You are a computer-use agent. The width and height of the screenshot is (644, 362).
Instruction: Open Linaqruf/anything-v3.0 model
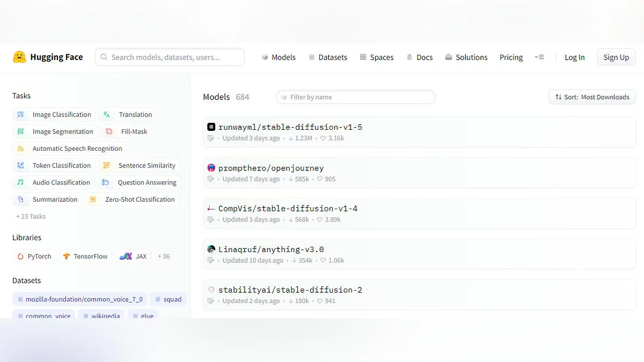[x=419, y=254]
